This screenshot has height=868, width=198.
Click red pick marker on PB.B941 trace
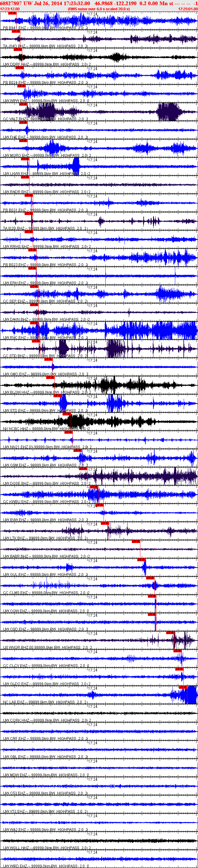coord(12,13)
